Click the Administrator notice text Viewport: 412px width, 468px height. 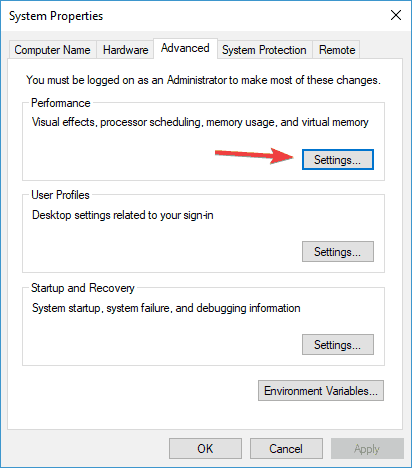click(x=203, y=80)
